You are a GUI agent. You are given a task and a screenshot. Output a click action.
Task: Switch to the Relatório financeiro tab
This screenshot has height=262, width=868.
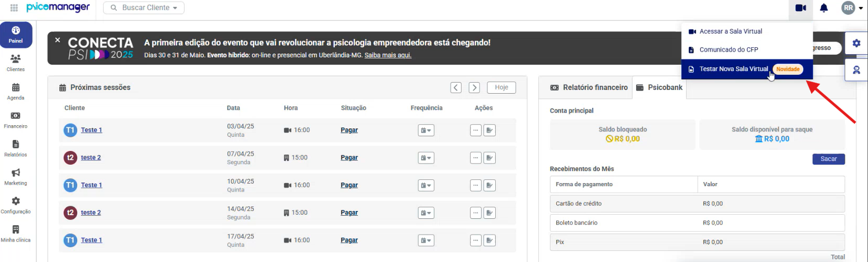(x=589, y=87)
